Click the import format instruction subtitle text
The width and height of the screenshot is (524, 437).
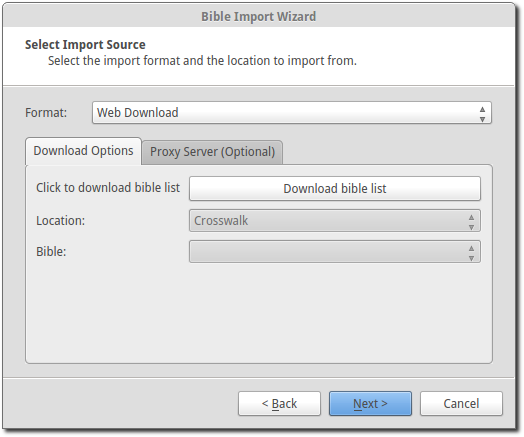[x=202, y=61]
